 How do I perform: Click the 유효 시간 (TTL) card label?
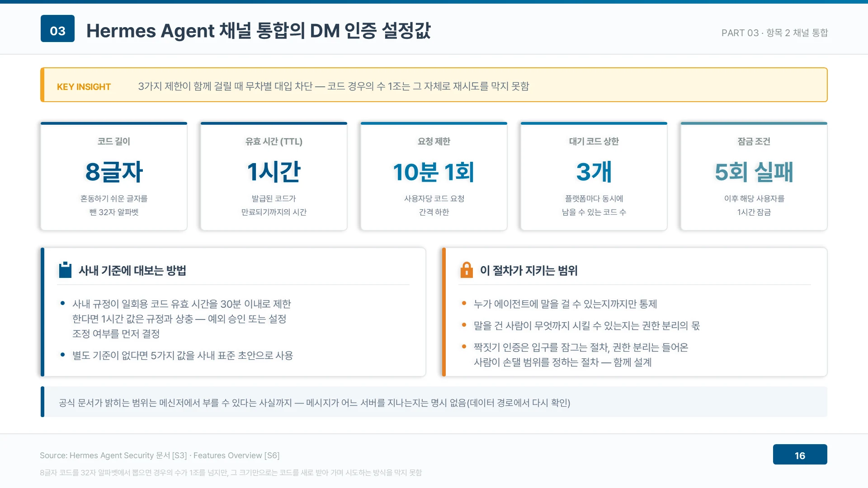click(x=274, y=141)
